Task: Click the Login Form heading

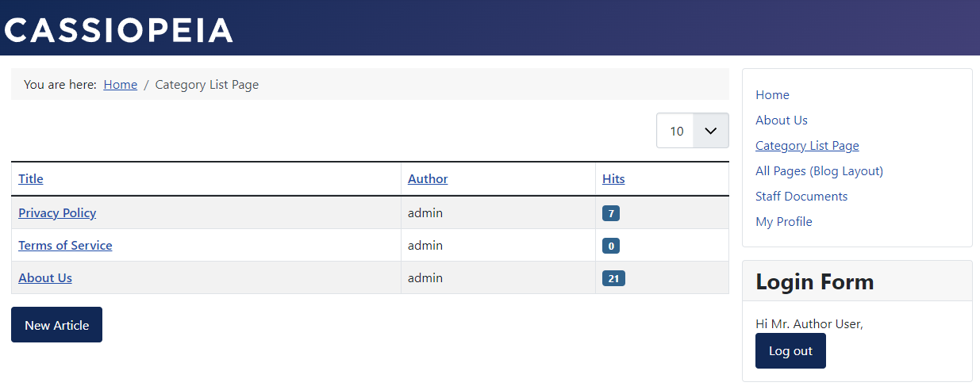Action: point(815,281)
